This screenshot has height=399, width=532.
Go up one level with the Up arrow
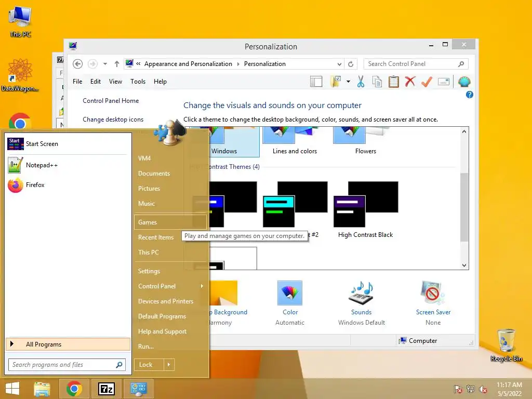[117, 64]
